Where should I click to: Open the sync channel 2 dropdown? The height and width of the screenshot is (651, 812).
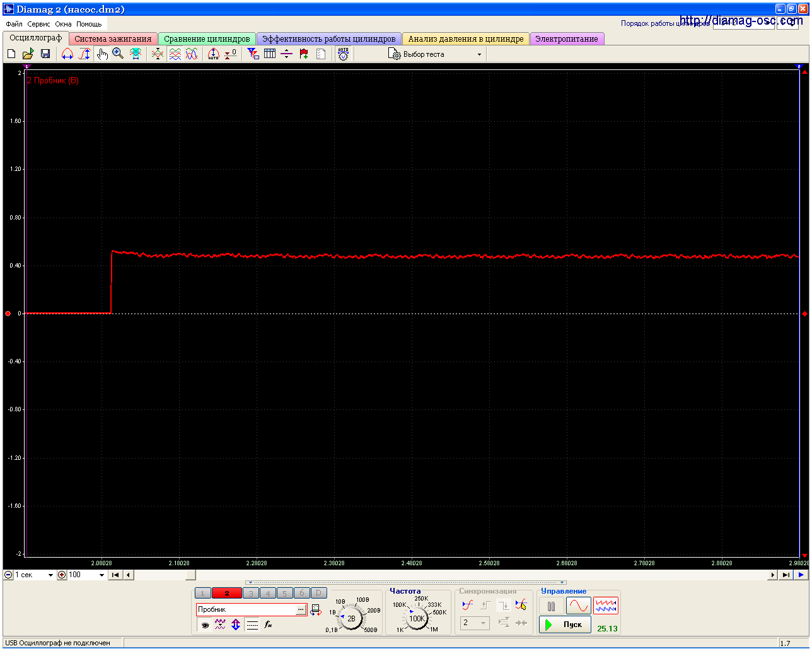coord(475,623)
